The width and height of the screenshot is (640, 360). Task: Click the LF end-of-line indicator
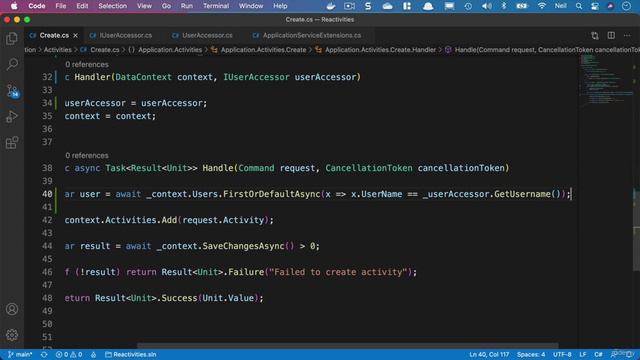pyautogui.click(x=582, y=354)
